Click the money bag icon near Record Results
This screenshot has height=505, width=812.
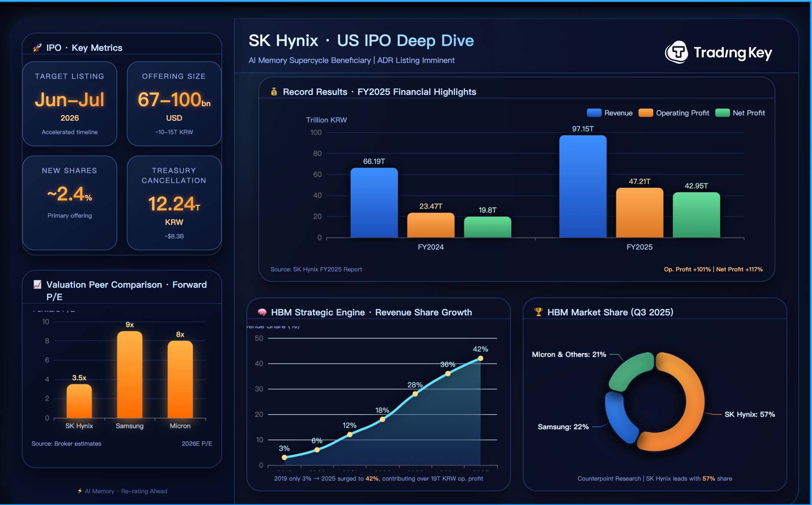(274, 92)
